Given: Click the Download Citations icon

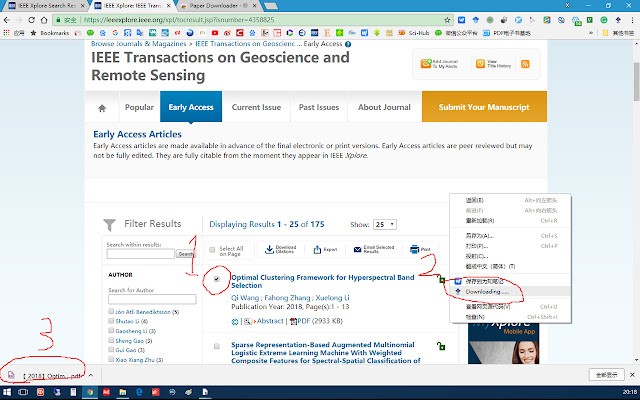Looking at the screenshot, I should tap(269, 249).
